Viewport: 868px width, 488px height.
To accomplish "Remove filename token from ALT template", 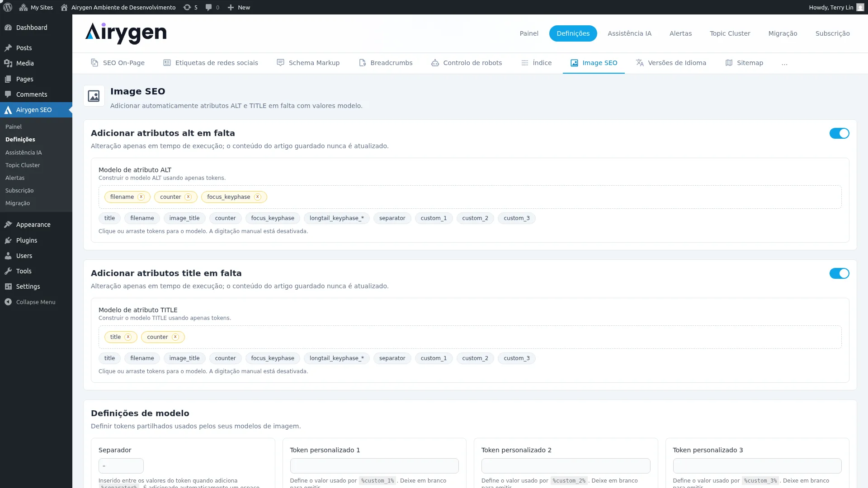I will 141,197.
